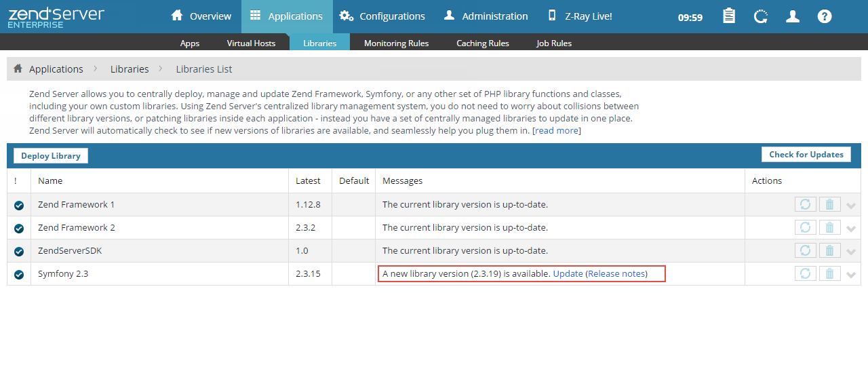This screenshot has height=386, width=868.
Task: Click refresh icon for Zend Framework 1
Action: tap(805, 204)
